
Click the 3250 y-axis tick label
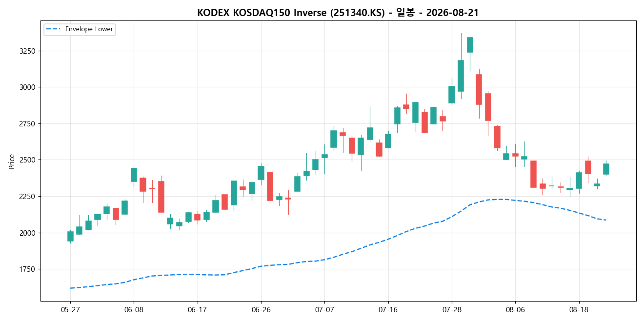point(27,51)
